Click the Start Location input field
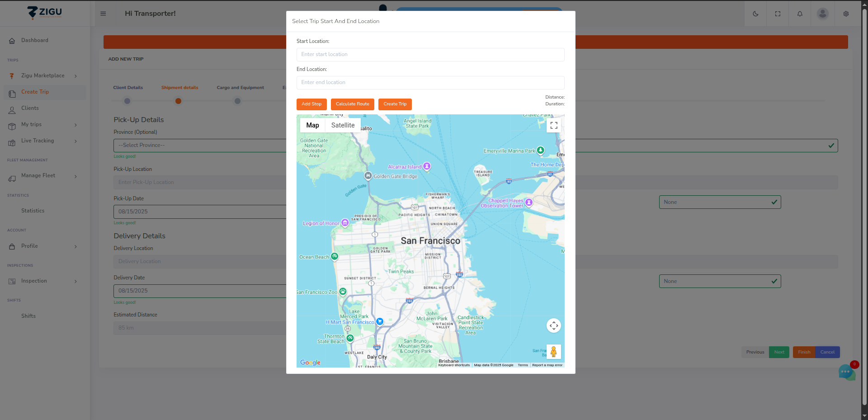This screenshot has width=868, height=420. point(430,55)
